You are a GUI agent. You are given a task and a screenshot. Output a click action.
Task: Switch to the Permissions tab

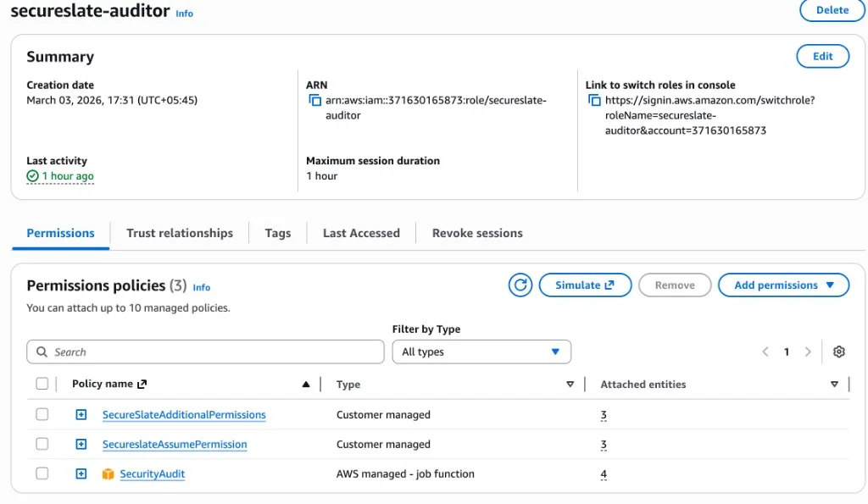click(x=60, y=233)
